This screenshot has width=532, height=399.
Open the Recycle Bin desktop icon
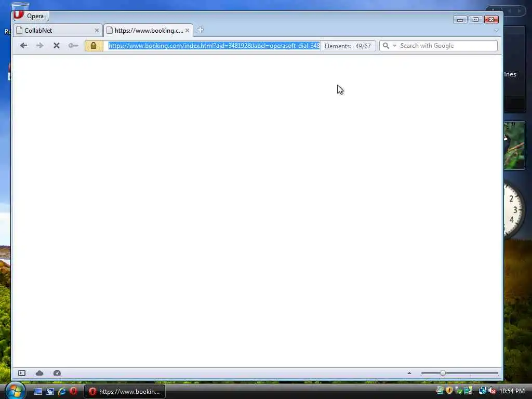pos(20,7)
